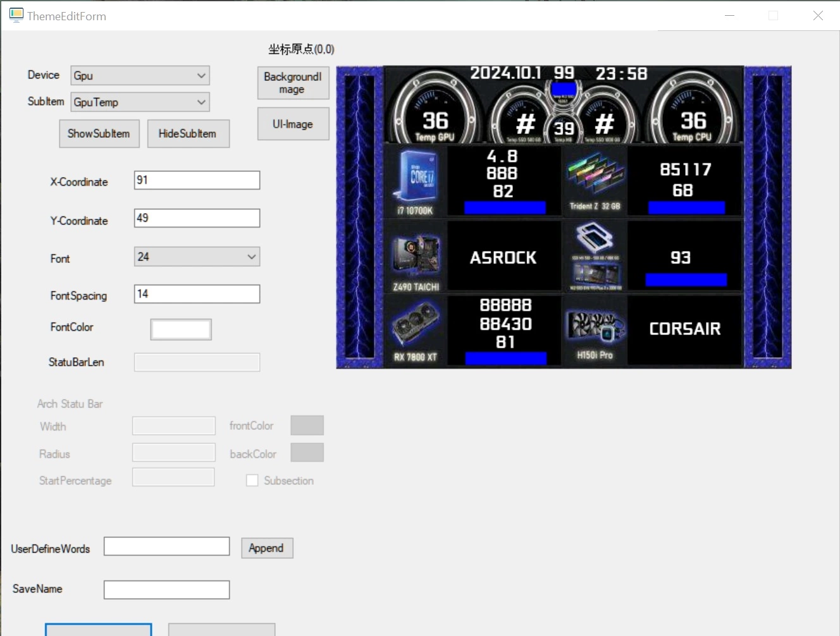The image size is (840, 636).
Task: Click the 85117 memory value
Action: 686,169
